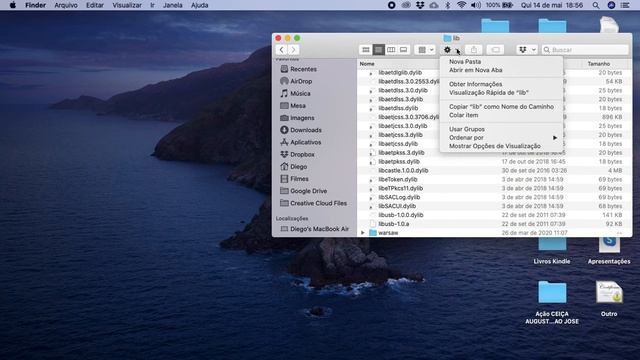The height and width of the screenshot is (360, 640).
Task: Click the Share toolbar button
Action: [473, 50]
